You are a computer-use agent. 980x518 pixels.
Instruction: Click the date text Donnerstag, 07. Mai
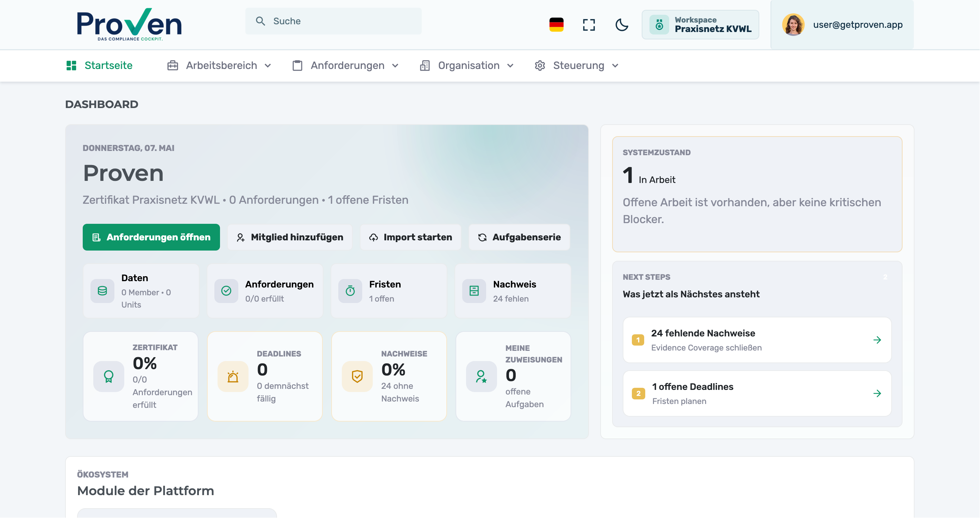pos(128,148)
